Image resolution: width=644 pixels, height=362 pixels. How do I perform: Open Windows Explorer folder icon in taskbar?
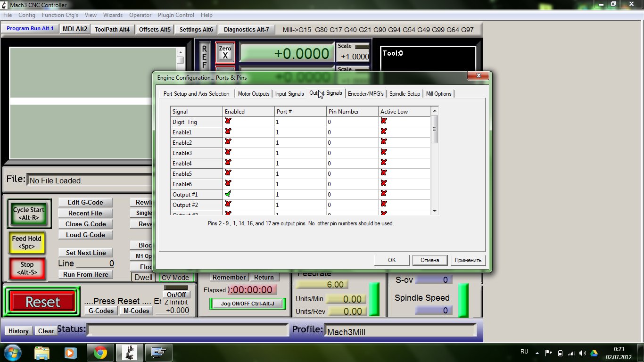(x=42, y=352)
